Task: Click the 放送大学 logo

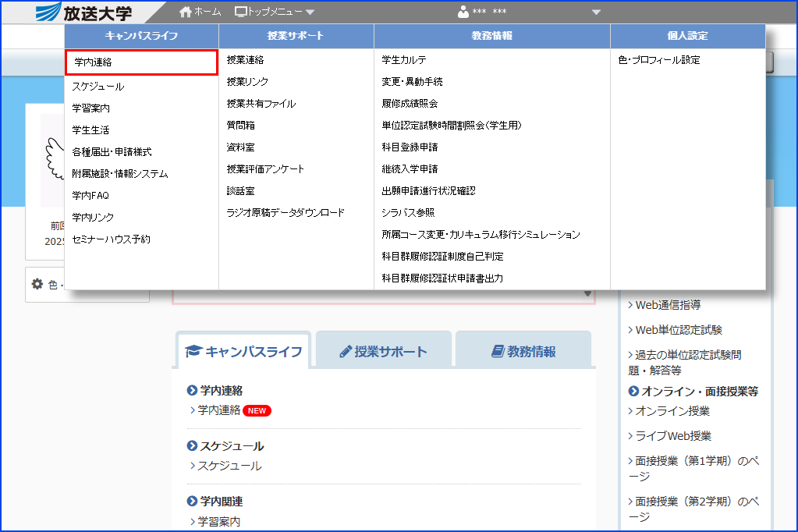Action: click(x=84, y=12)
